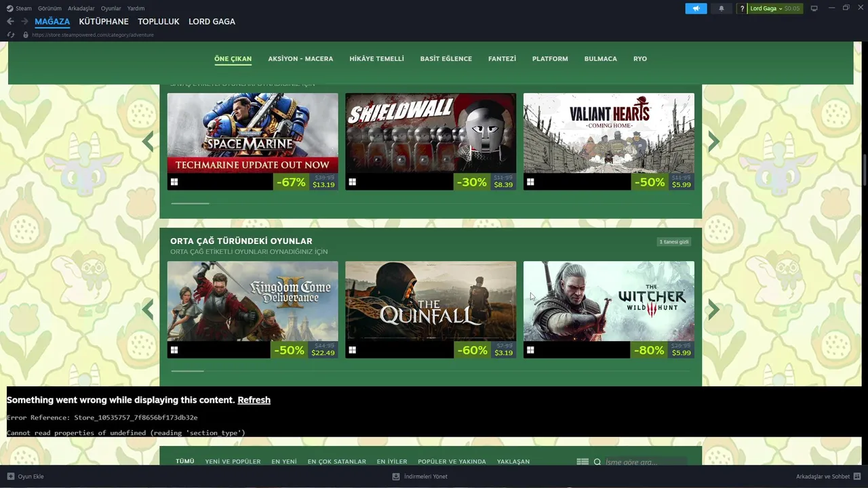Go to the MAĞAZA section
Viewport: 868px width, 488px height.
(x=52, y=22)
